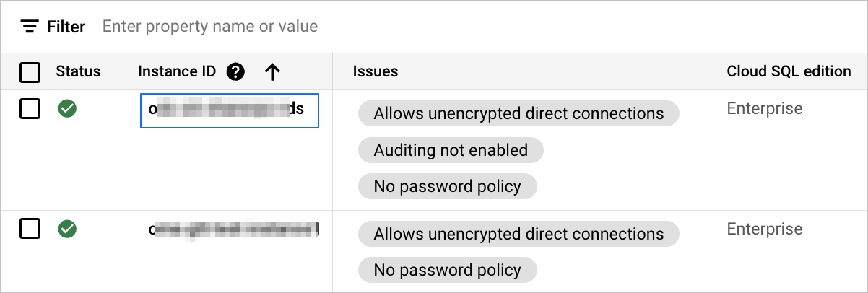Click second row green status checkmark
The image size is (868, 293).
(67, 229)
